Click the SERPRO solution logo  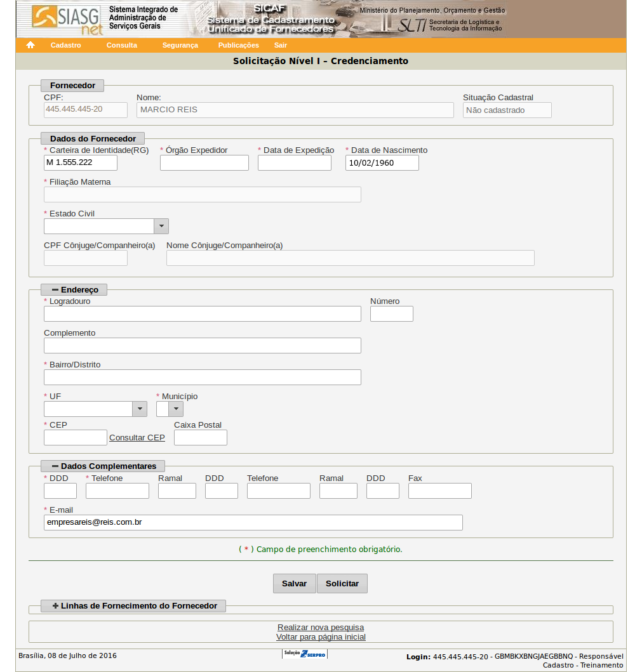click(x=305, y=654)
